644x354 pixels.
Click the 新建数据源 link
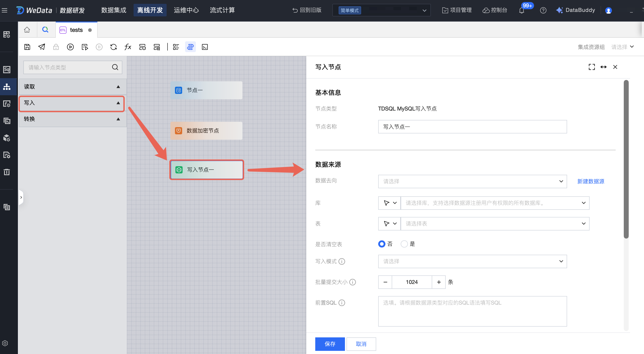click(590, 181)
